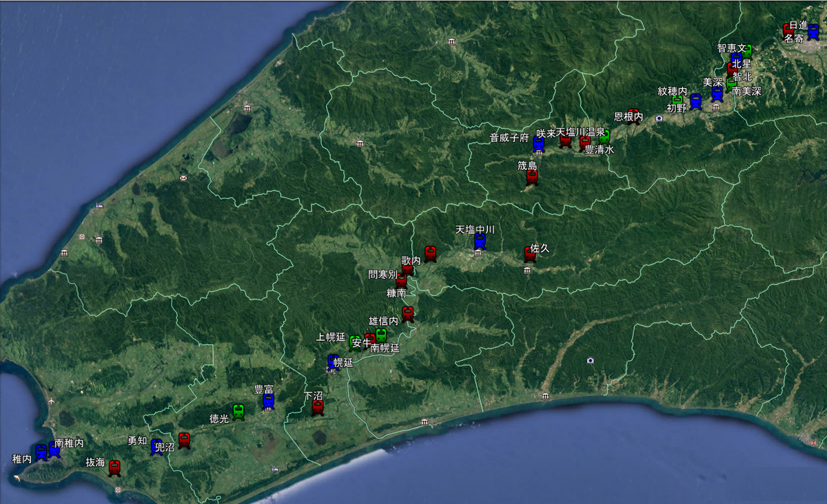Screen dimensions: 827x504
Task: Click the 安牛 label
Action: [x=362, y=343]
